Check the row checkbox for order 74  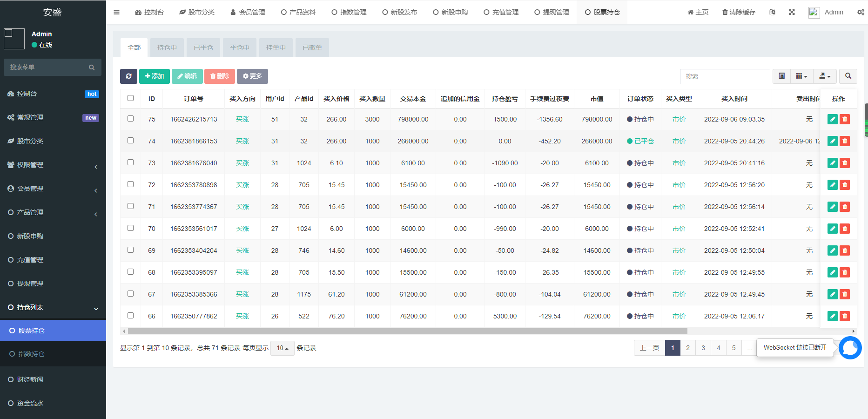pos(130,141)
